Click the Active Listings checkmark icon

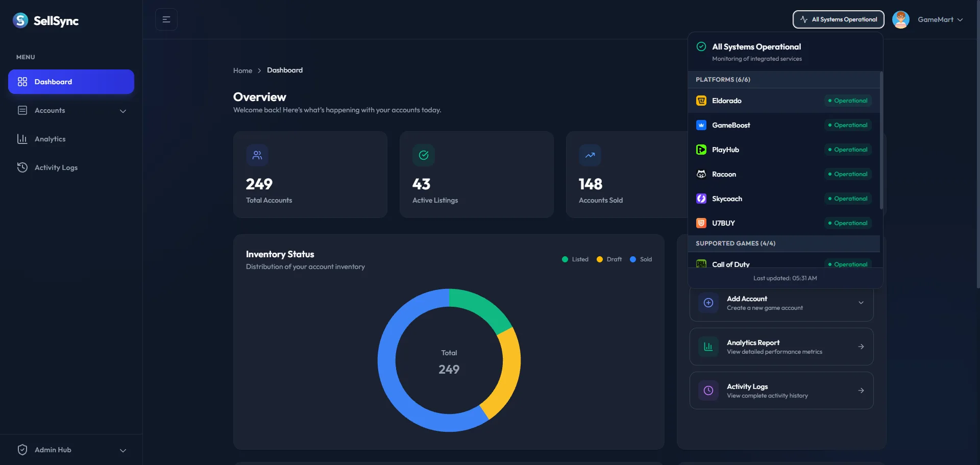coord(424,155)
